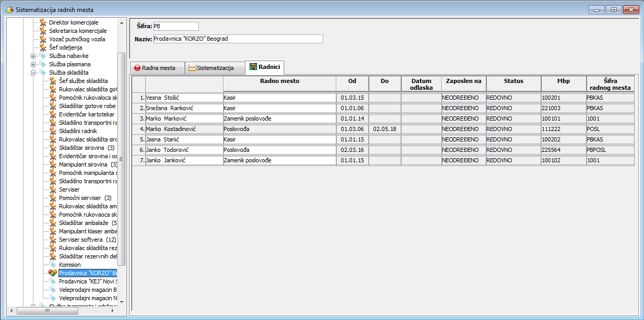Image resolution: width=644 pixels, height=320 pixels.
Task: Click the Skladištar rezervnih delova icon
Action: click(x=53, y=256)
